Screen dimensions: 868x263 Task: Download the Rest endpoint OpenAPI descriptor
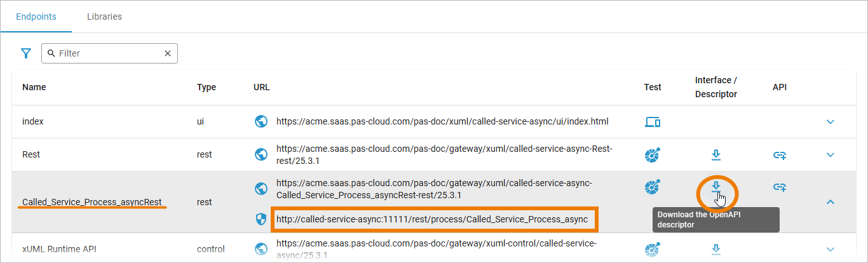click(716, 154)
